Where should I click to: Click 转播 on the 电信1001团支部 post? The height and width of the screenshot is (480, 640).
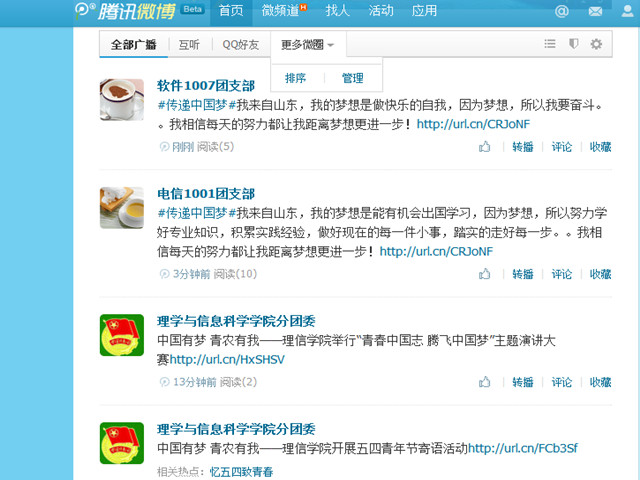tap(523, 274)
